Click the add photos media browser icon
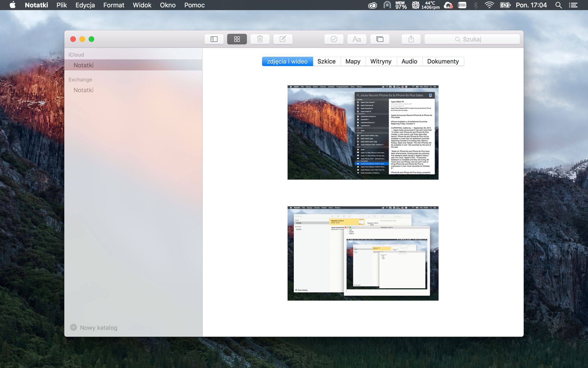 [x=380, y=39]
